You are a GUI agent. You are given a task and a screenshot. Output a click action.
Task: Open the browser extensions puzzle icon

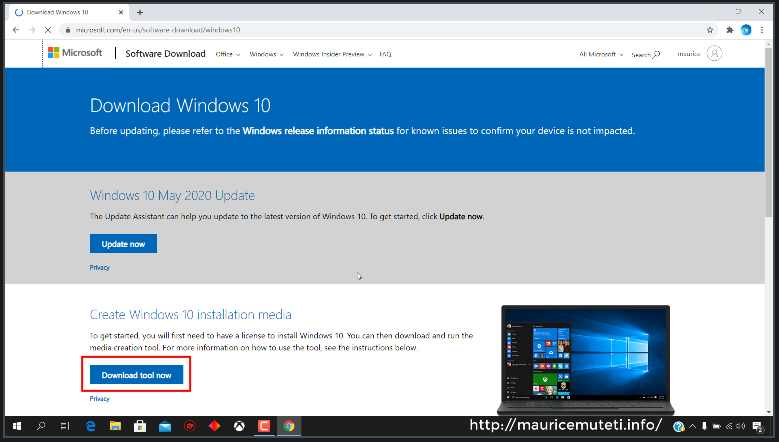[730, 30]
